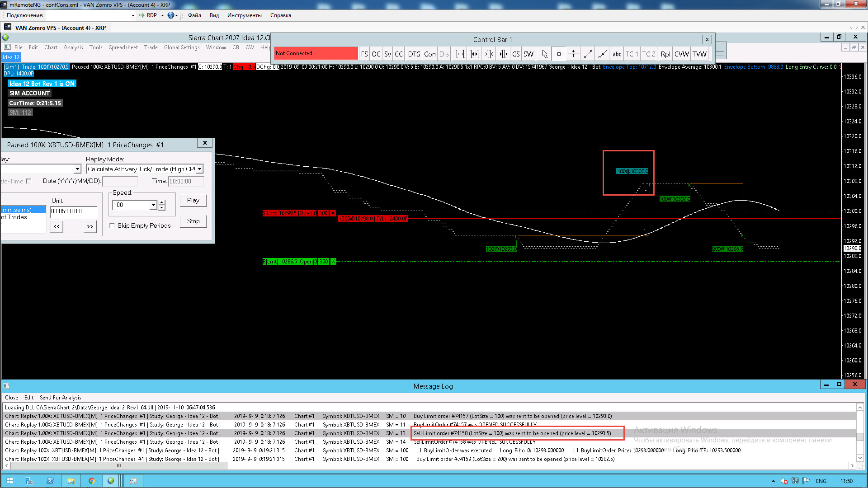This screenshot has width=868, height=488.
Task: Open the RDP protocol dropdown arrow
Action: pyautogui.click(x=162, y=15)
